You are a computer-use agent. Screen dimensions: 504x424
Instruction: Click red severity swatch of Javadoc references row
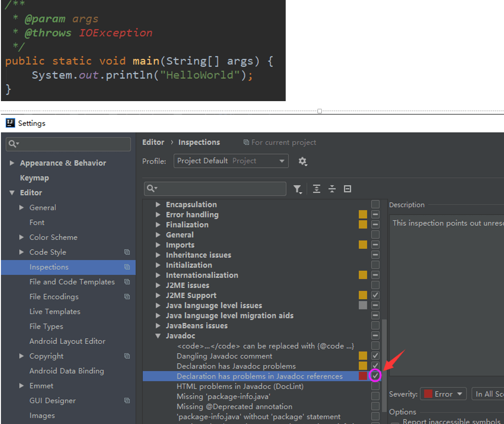(363, 376)
